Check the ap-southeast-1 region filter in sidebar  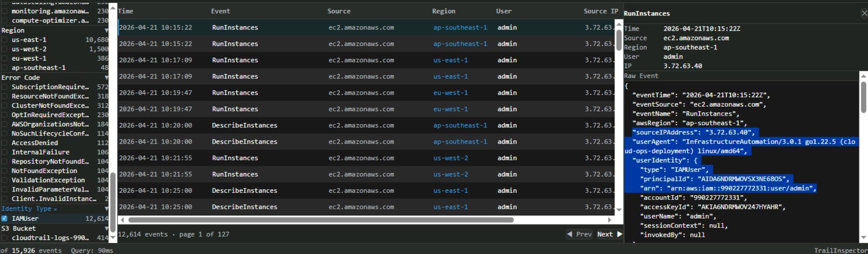4,68
